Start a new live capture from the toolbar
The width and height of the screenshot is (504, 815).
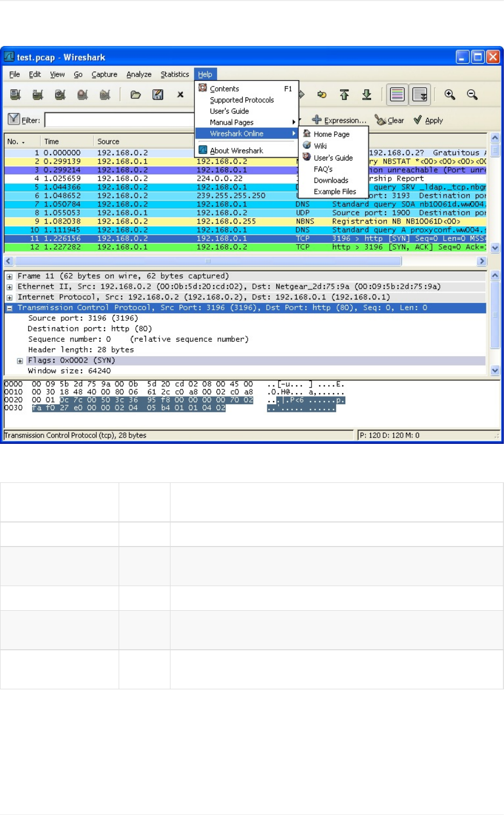pyautogui.click(x=60, y=95)
